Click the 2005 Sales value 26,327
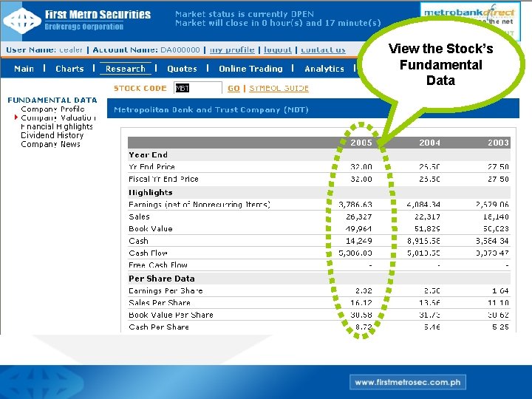The height and width of the screenshot is (399, 532). pos(359,216)
